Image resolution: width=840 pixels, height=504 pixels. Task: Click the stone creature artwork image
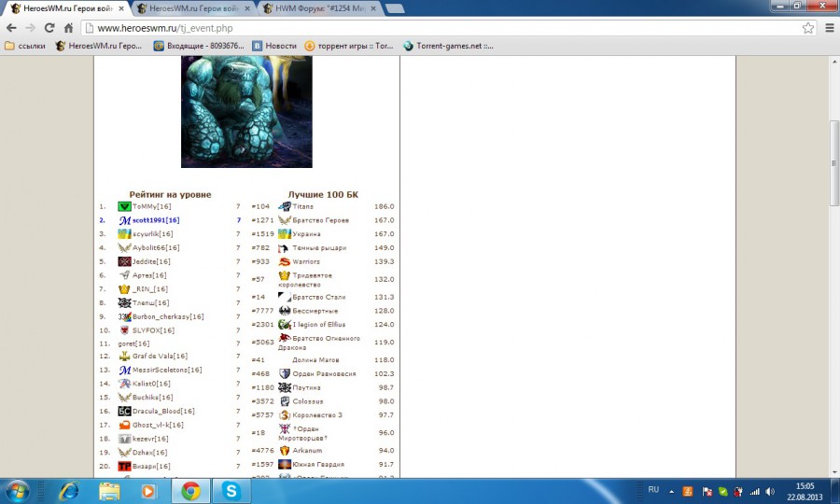click(x=246, y=111)
